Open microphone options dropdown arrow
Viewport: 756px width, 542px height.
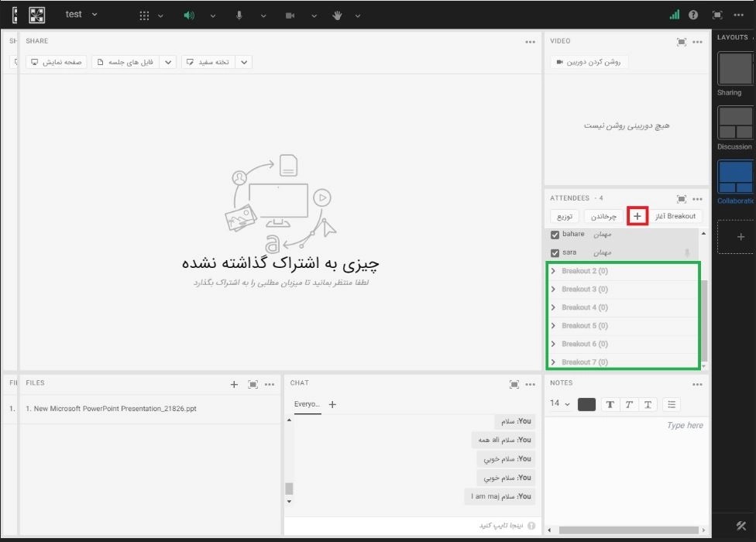pyautogui.click(x=263, y=16)
